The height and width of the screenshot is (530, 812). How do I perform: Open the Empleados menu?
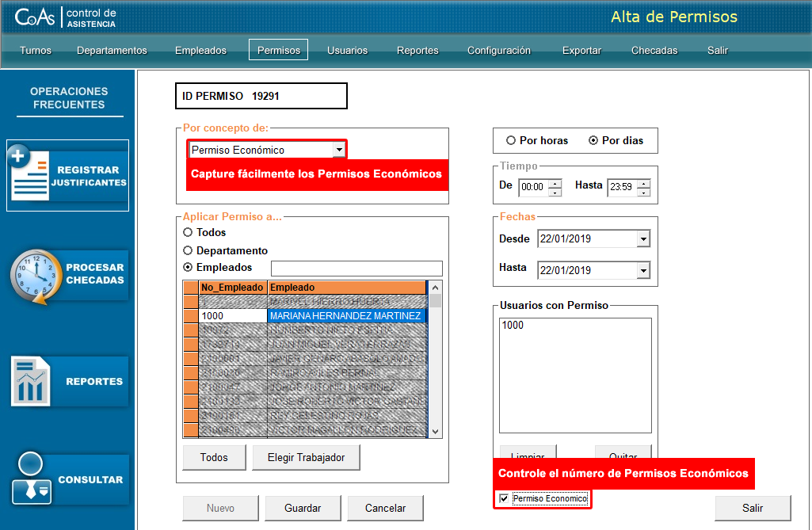[200, 50]
